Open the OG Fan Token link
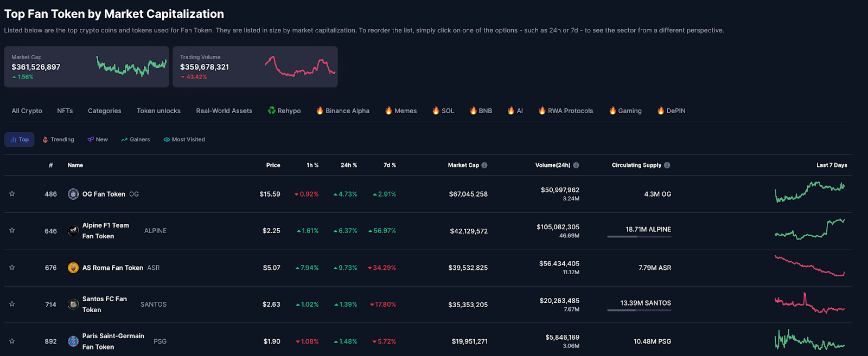This screenshot has width=868, height=356. (x=104, y=194)
